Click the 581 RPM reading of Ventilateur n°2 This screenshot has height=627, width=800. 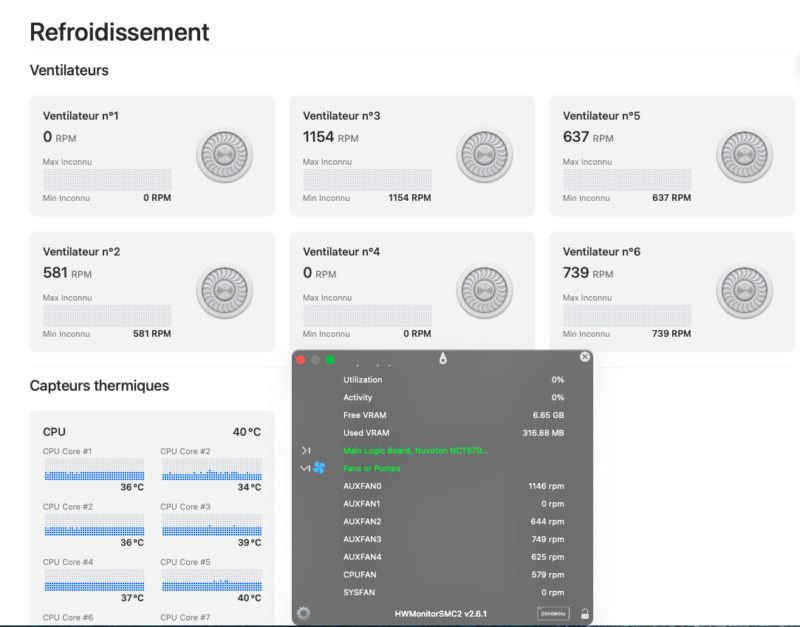pos(67,273)
